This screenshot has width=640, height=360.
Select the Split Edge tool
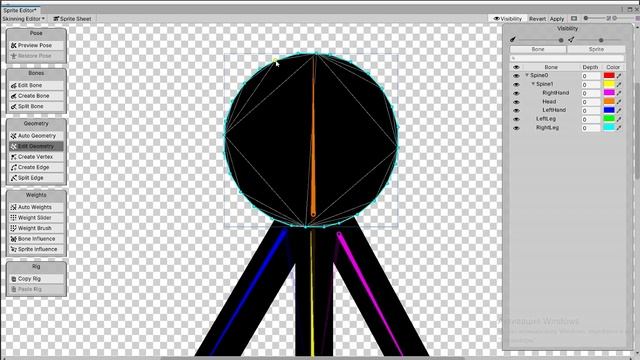[36, 178]
